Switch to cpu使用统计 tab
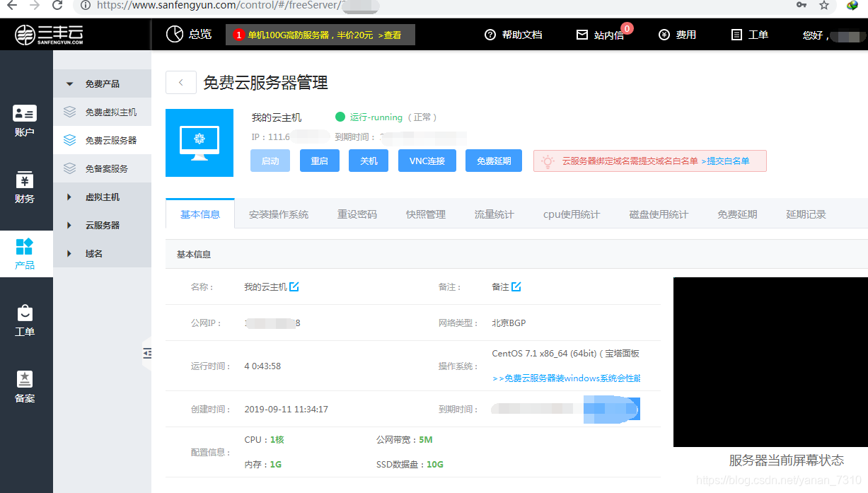The image size is (868, 493). pos(572,214)
